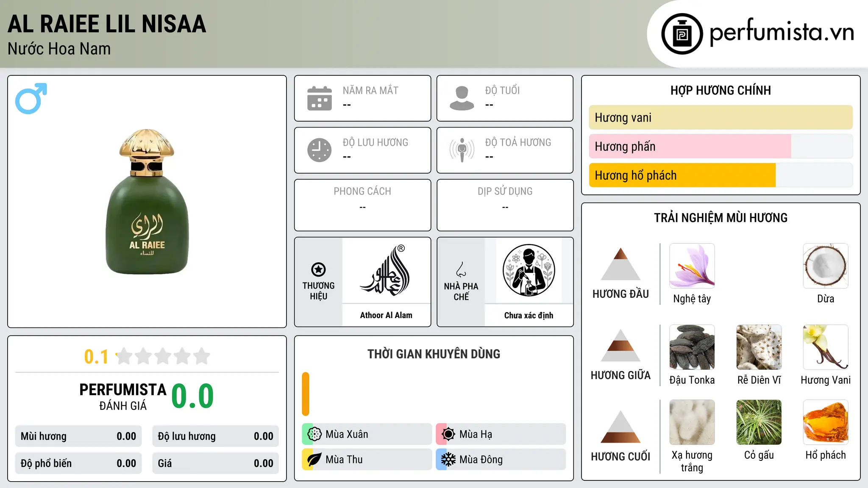The image size is (868, 488).
Task: Select the Xạ hương trắng note image
Action: tap(692, 422)
